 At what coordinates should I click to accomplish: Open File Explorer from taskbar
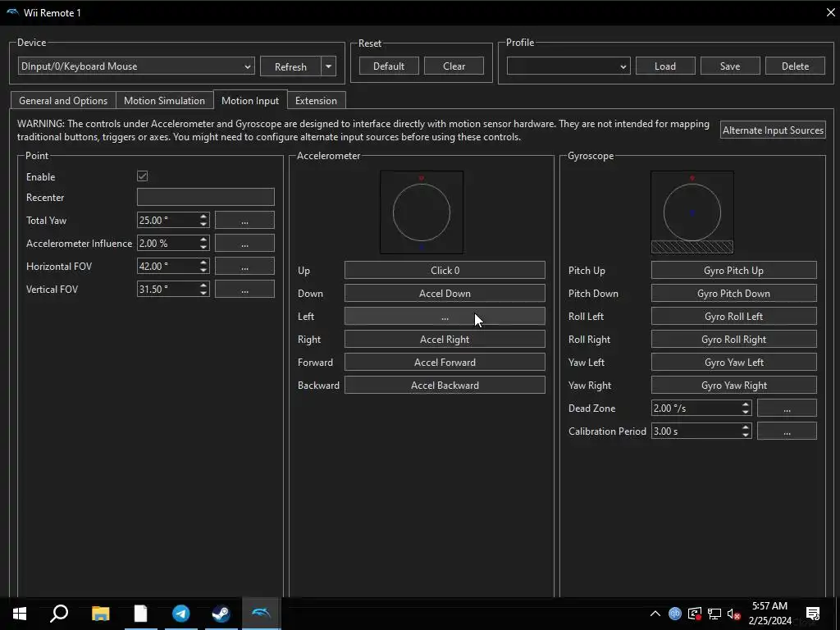tap(100, 614)
